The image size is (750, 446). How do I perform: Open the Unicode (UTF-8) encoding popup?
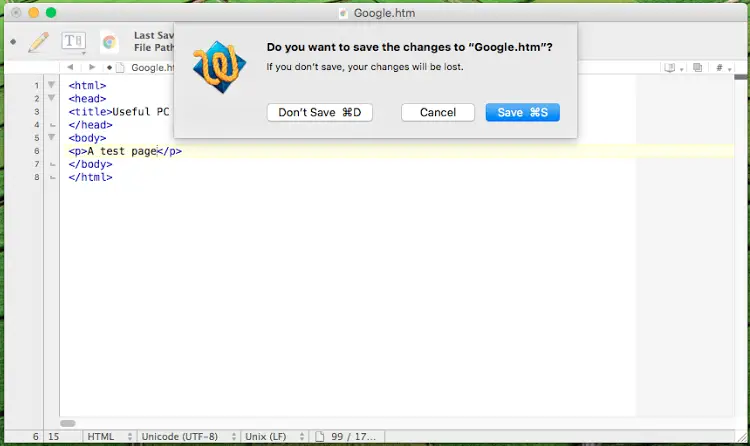(188, 436)
